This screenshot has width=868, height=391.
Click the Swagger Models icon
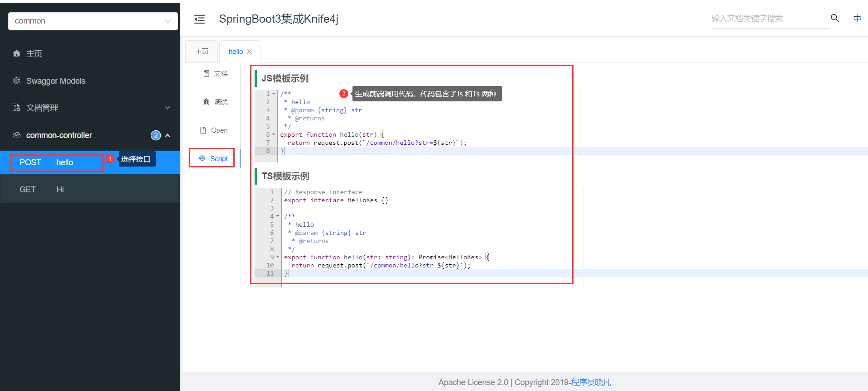[x=17, y=81]
